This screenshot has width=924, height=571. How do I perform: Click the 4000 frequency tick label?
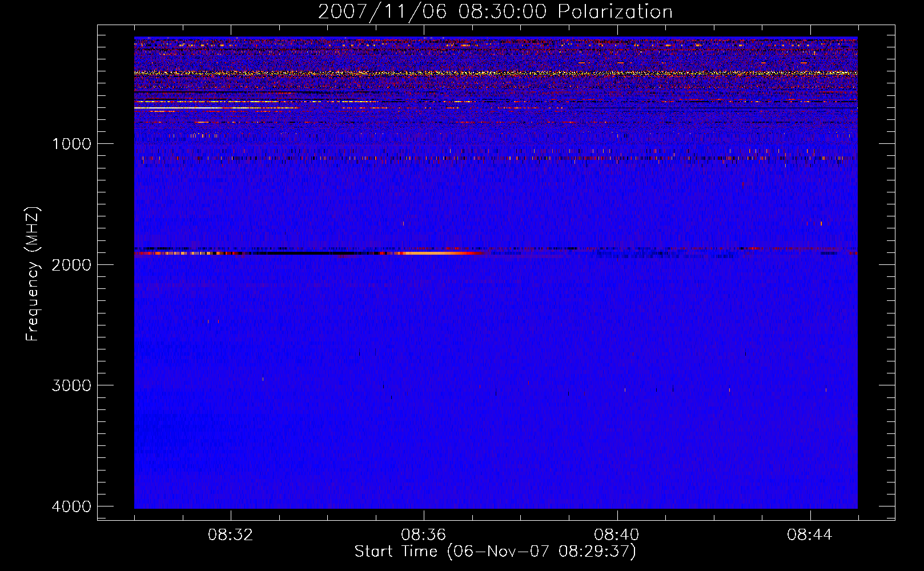[71, 506]
